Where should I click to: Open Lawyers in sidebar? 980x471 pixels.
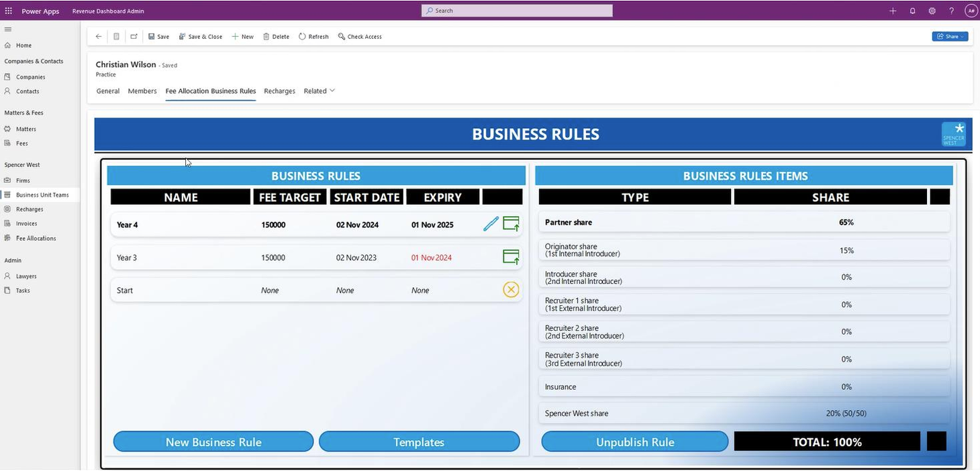(x=26, y=276)
